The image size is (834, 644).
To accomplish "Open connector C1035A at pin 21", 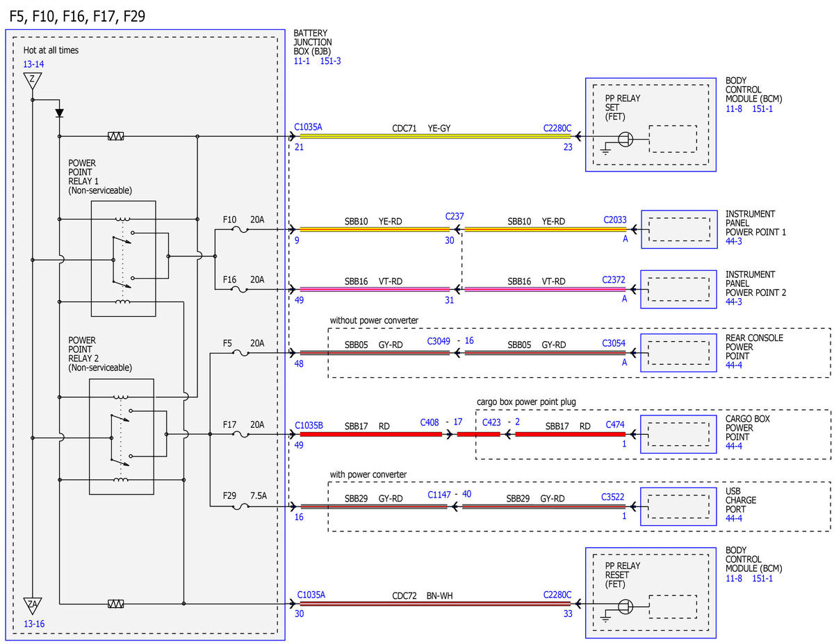I will [x=309, y=128].
